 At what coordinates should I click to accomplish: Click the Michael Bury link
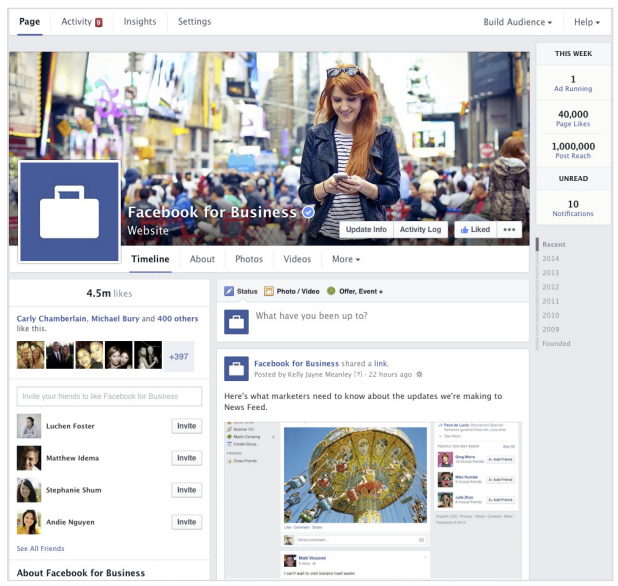tap(115, 318)
